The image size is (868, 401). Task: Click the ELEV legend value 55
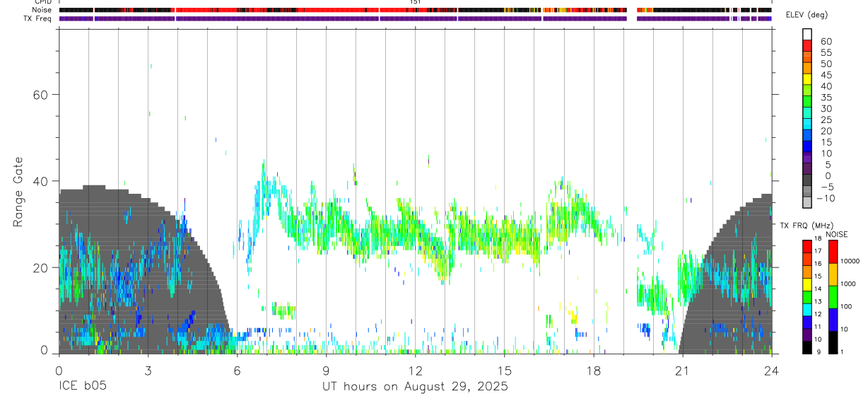[826, 53]
